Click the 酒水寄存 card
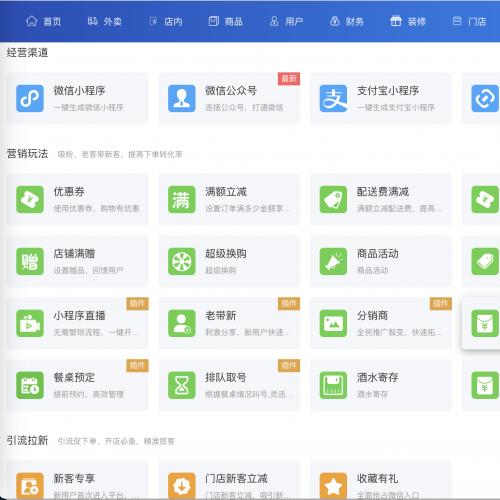Screen dimensions: 500x500 (381, 385)
